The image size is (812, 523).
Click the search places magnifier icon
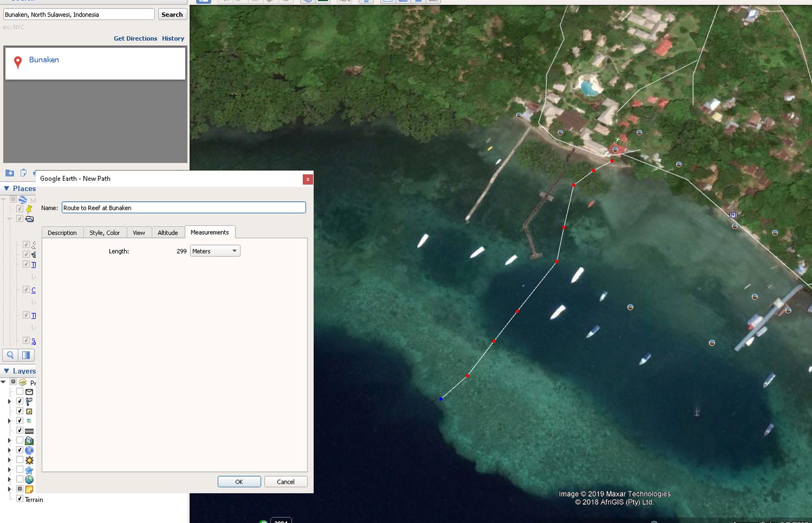click(10, 355)
